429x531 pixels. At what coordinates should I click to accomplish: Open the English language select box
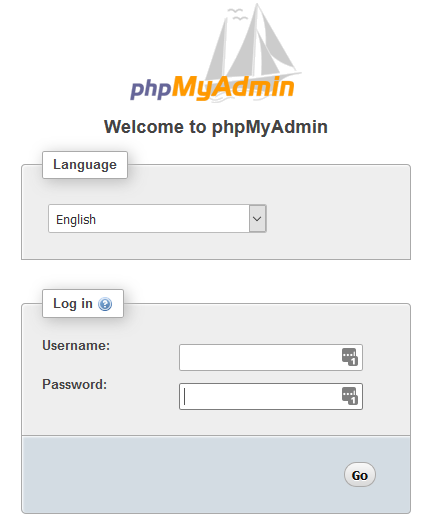(x=157, y=218)
